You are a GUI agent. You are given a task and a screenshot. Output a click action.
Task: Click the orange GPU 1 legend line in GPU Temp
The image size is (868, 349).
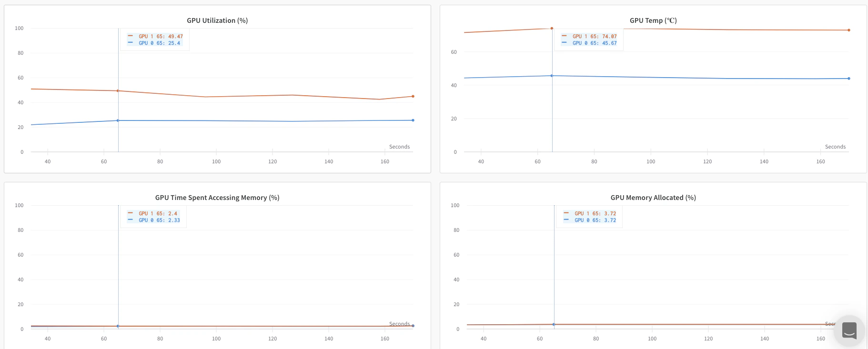click(x=565, y=36)
